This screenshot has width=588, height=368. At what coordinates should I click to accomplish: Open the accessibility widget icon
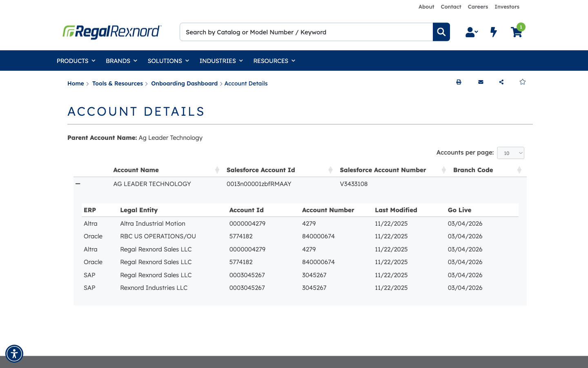14,354
